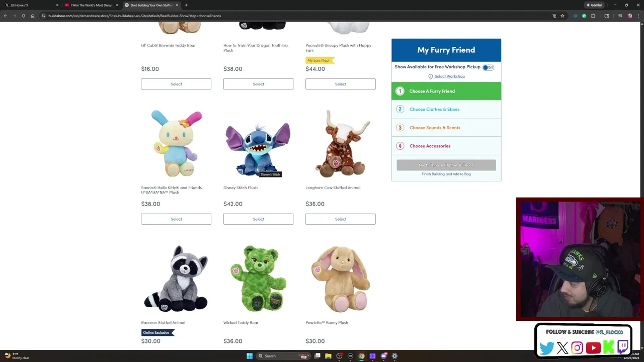Open Gemini in Chrome

594,5
